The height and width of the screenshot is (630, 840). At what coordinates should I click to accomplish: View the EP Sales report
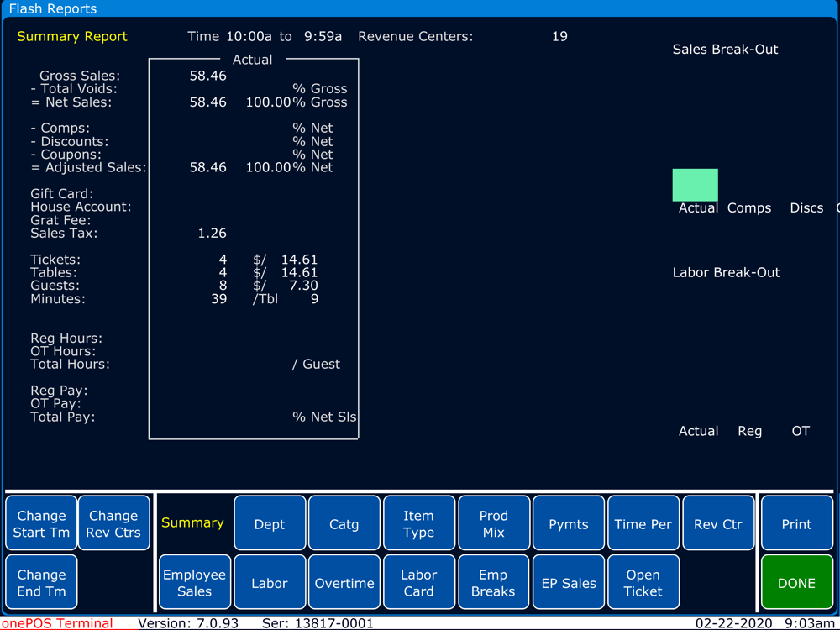(569, 582)
